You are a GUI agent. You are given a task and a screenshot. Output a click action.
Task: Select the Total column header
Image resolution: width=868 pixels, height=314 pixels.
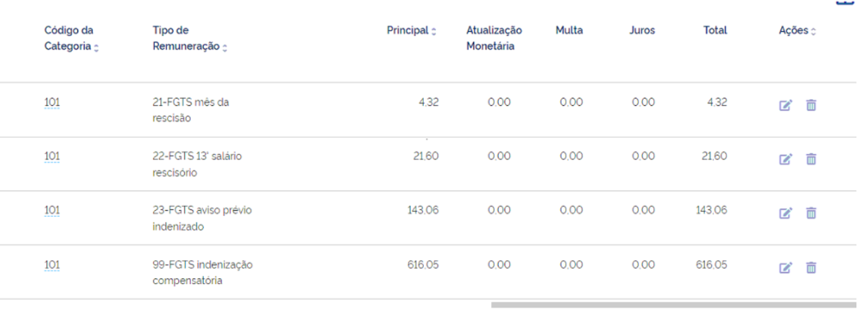coord(715,31)
